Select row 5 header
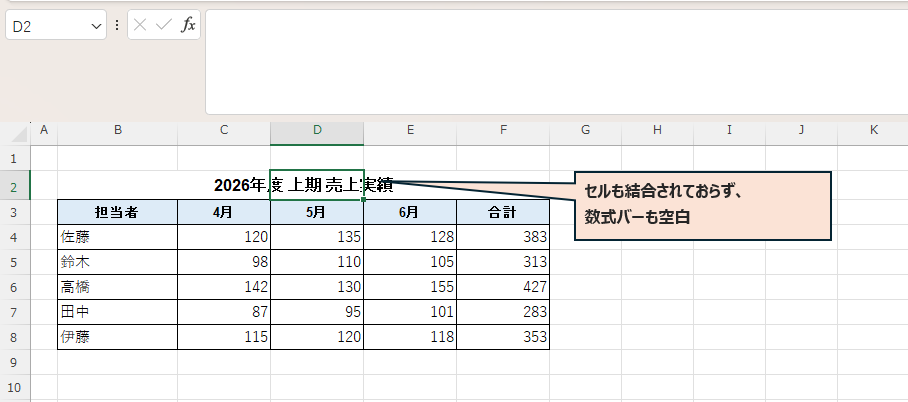Viewport: 908px width, 402px height. click(x=15, y=262)
